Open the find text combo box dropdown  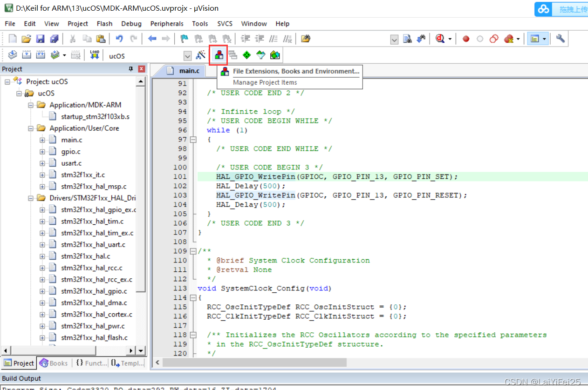tap(394, 40)
